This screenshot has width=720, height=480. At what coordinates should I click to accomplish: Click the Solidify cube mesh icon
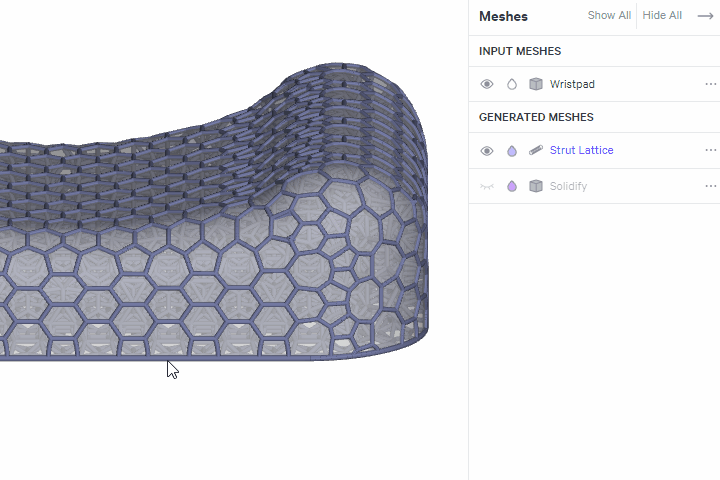pyautogui.click(x=535, y=186)
